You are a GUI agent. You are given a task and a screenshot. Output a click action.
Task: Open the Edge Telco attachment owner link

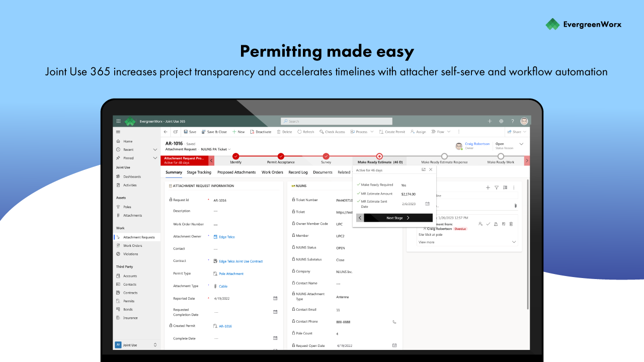[227, 237]
